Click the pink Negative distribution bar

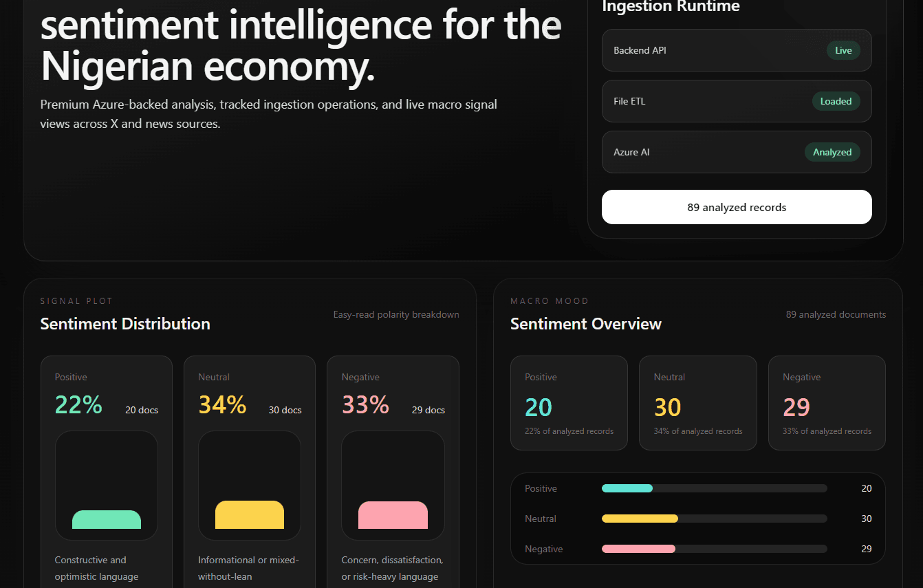(x=393, y=515)
